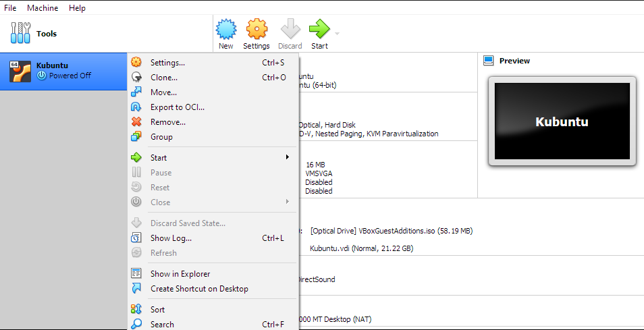644x330 pixels.
Task: Click the sheep icon beside Clone...
Action: point(136,77)
